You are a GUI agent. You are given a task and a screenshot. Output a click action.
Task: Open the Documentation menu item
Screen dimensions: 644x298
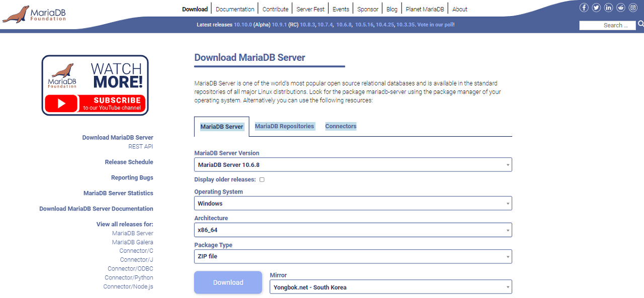coord(235,9)
